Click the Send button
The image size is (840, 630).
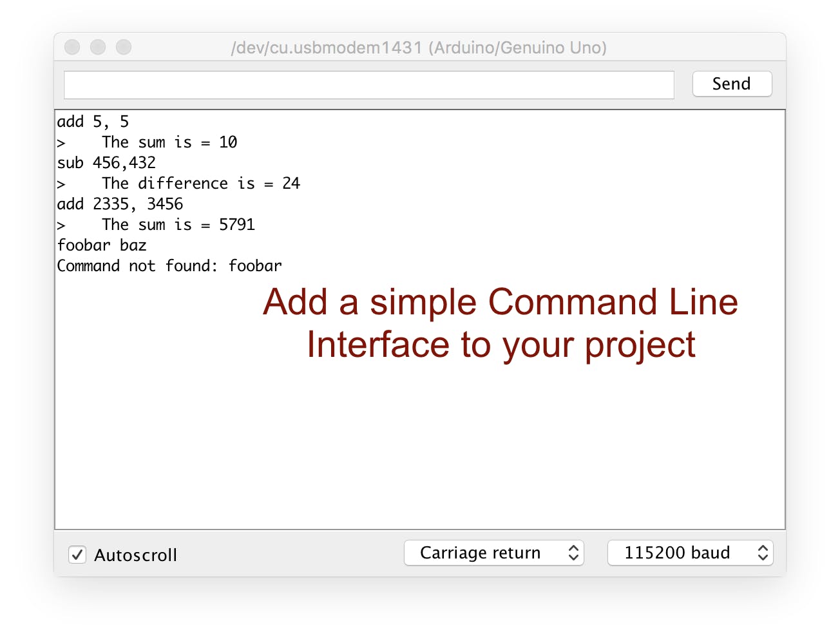click(x=731, y=84)
